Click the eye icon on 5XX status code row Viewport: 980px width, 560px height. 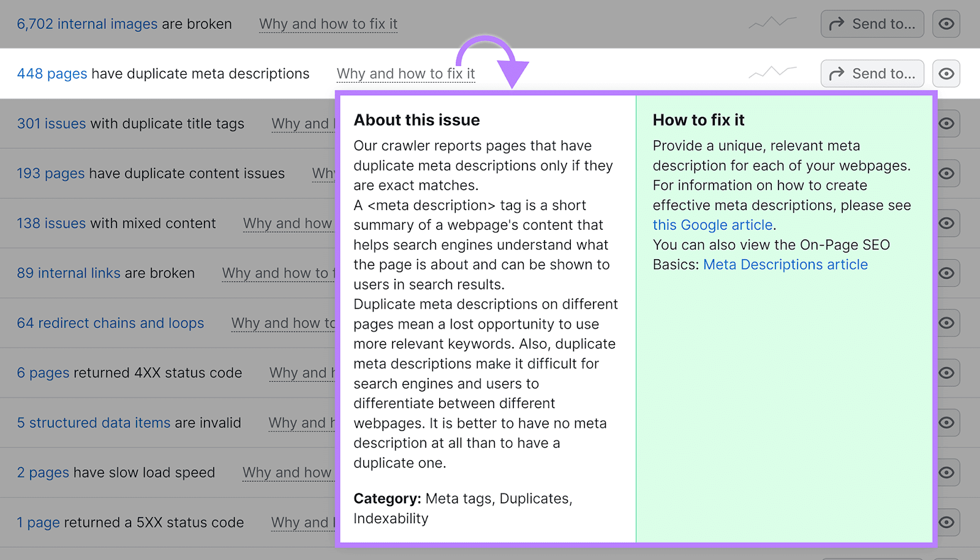[x=946, y=522]
